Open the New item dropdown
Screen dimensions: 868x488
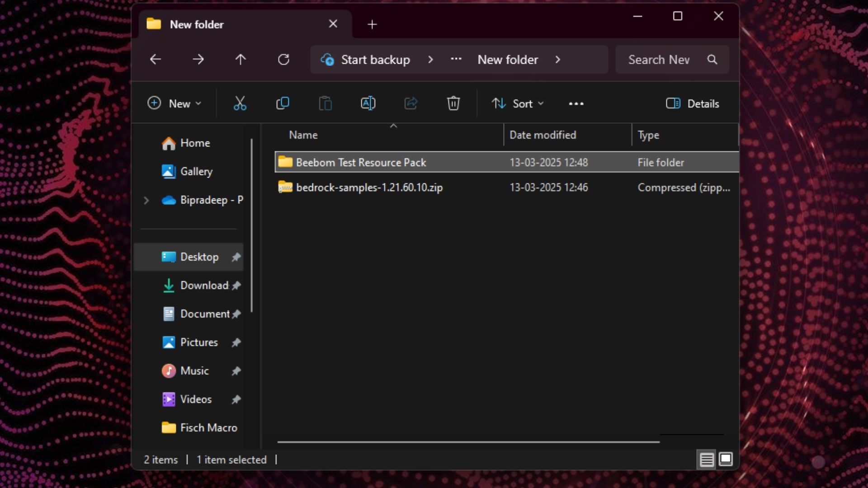[174, 103]
